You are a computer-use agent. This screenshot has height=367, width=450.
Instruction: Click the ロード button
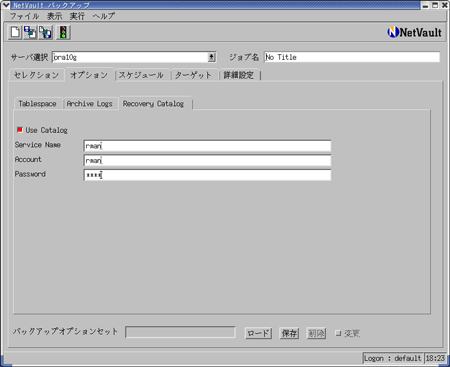pyautogui.click(x=258, y=333)
